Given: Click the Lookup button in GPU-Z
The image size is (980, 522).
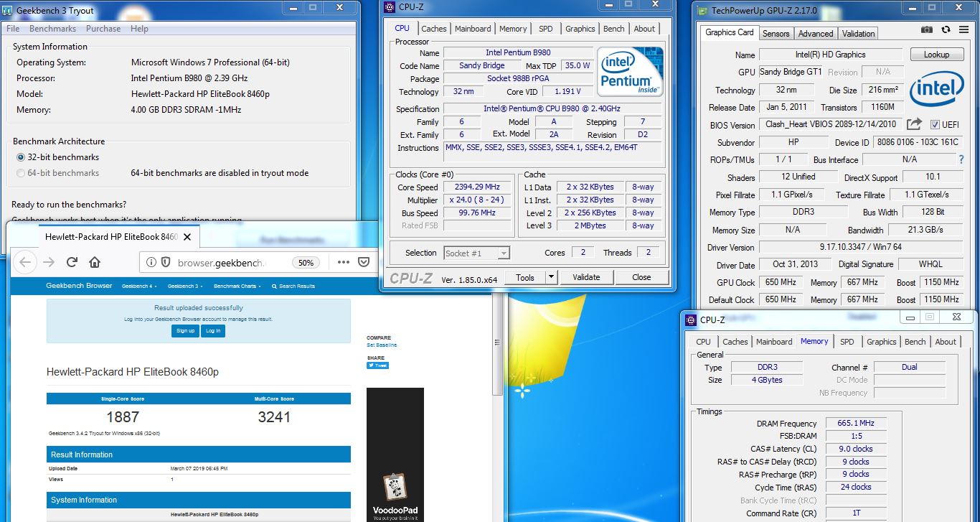Looking at the screenshot, I should tap(936, 55).
